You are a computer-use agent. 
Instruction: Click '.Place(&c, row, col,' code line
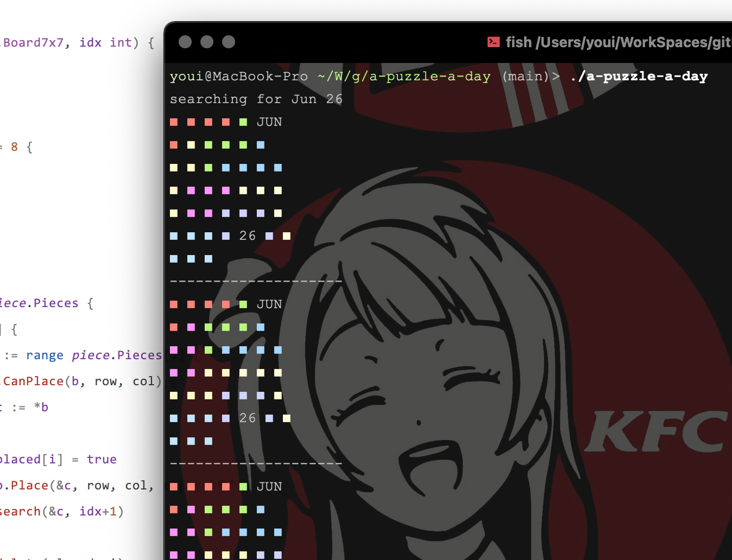[77, 486]
